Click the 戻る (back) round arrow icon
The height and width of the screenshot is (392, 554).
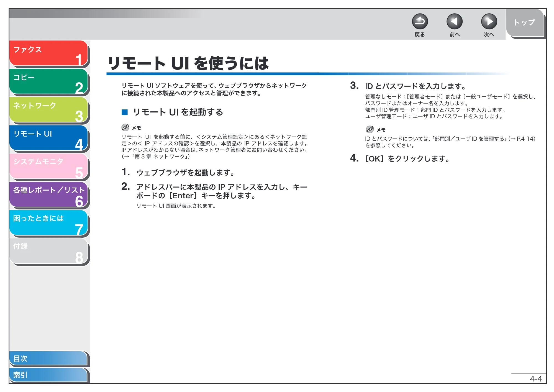(420, 22)
